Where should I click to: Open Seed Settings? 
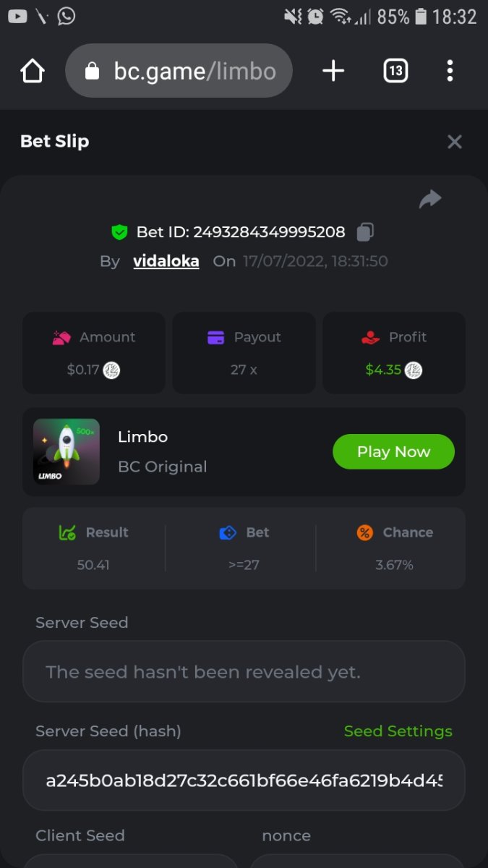[x=398, y=731]
